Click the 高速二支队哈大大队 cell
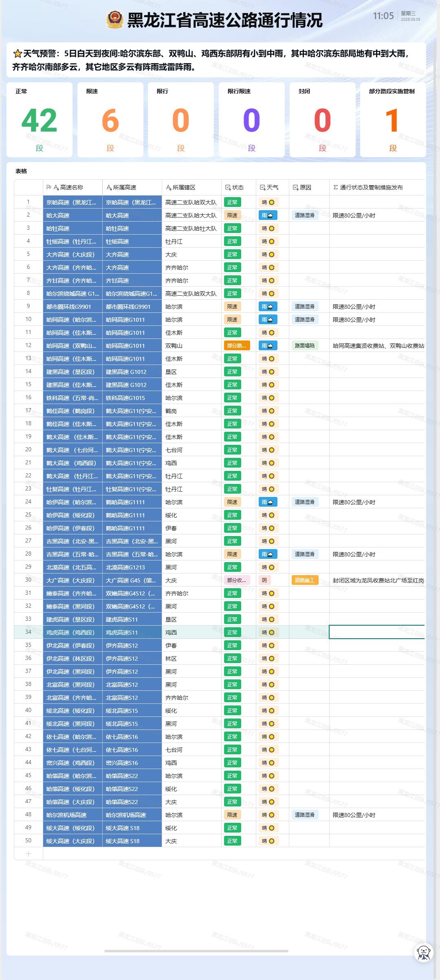Viewport: 440px width, 980px height. (191, 215)
